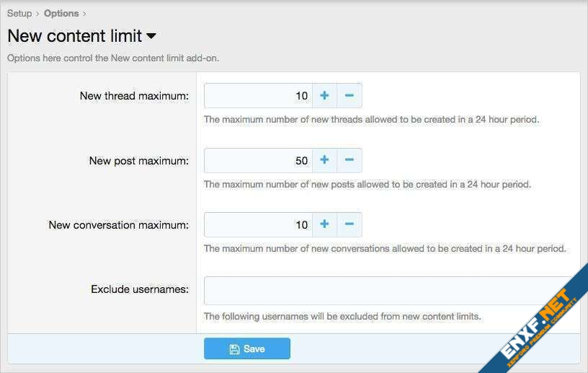Decrement New conversation maximum with minus icon

[x=349, y=224]
